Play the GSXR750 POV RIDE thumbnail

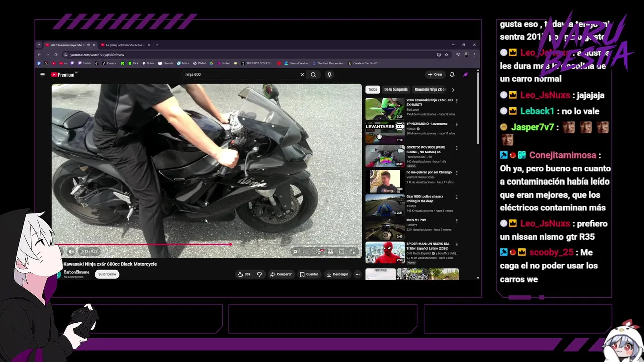coord(385,156)
